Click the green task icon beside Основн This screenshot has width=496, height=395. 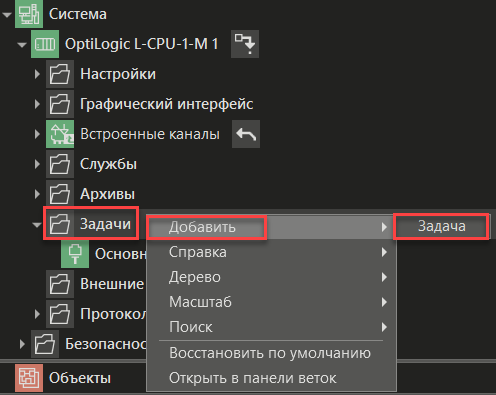click(75, 254)
